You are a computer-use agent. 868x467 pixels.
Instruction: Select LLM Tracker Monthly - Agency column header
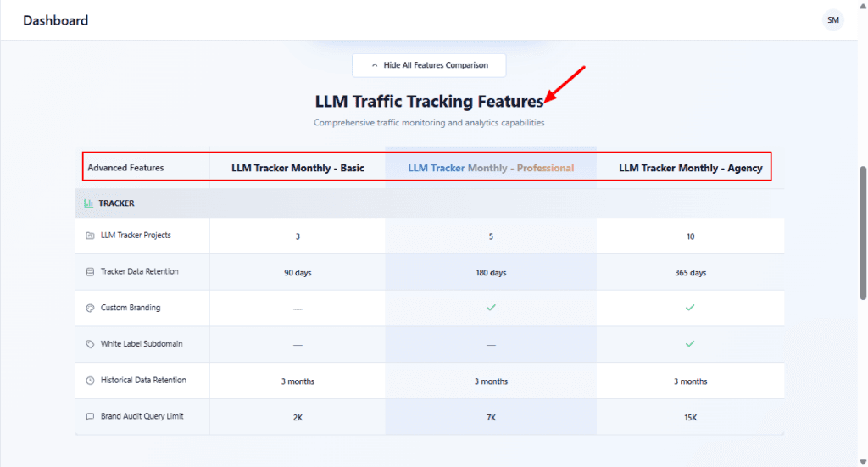690,168
